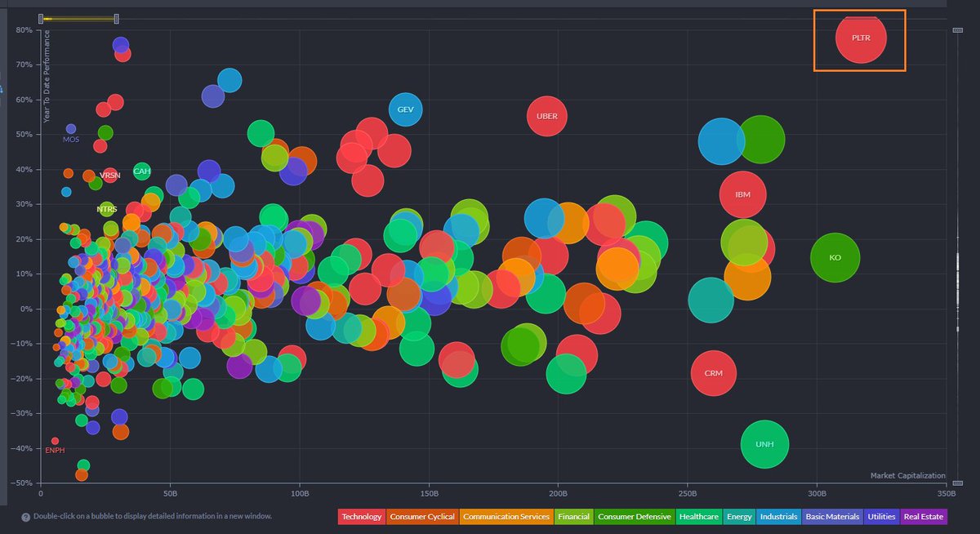Select the CAH bubble
Screen dimensions: 980x534
pyautogui.click(x=142, y=171)
